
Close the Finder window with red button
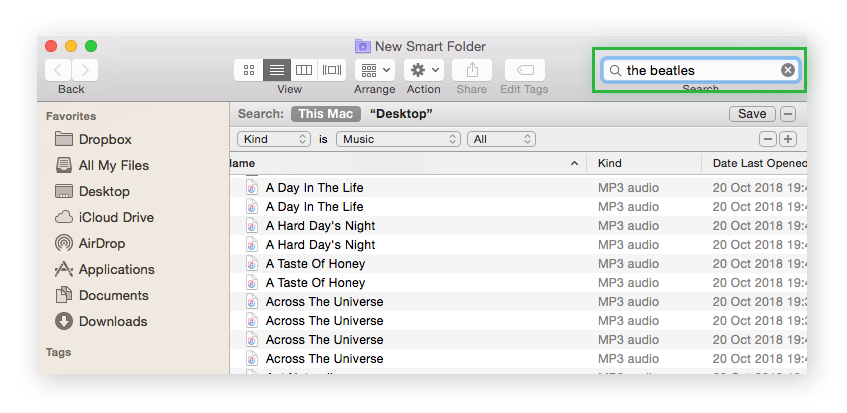click(51, 46)
